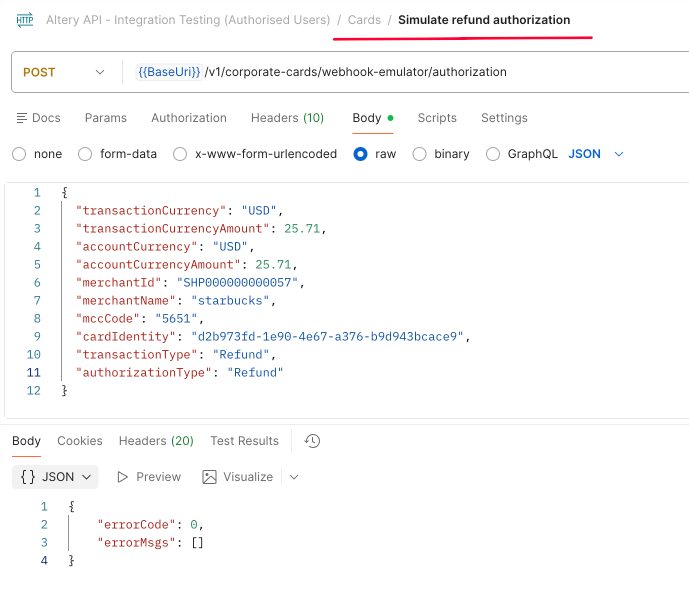
Task: Open the POST method dropdown
Action: (64, 72)
